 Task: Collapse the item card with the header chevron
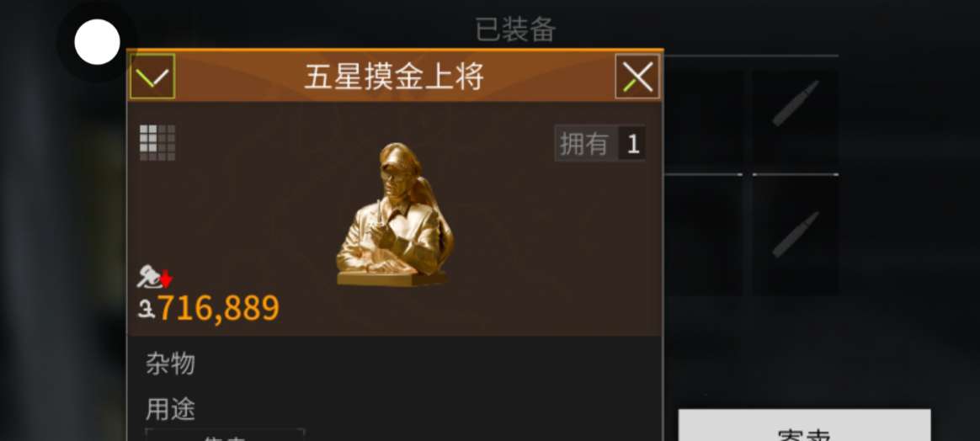coord(152,77)
